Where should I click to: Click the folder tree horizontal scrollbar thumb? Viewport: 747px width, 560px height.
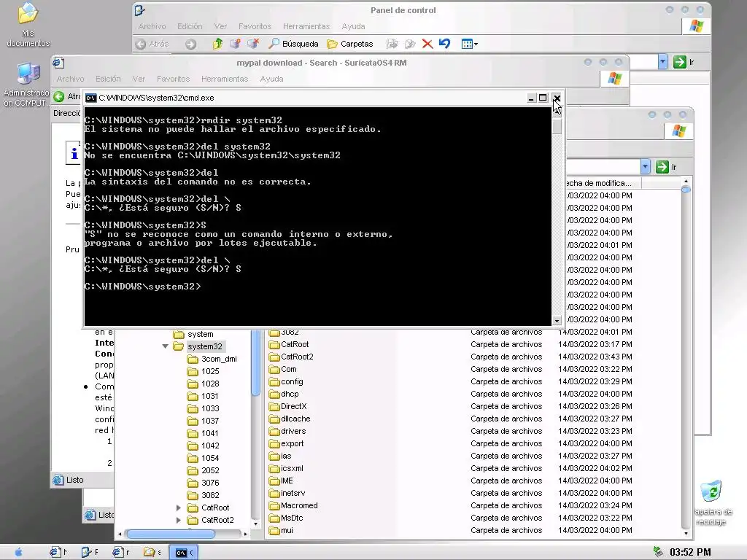(x=171, y=534)
